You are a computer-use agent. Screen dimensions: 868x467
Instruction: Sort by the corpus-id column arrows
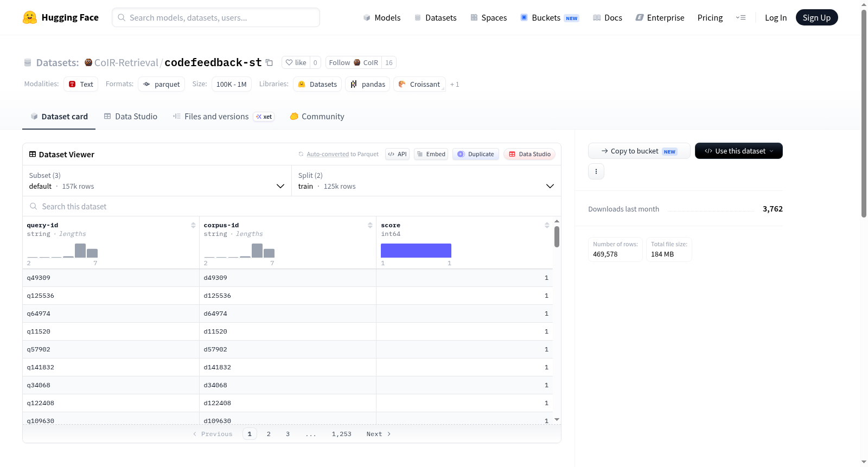370,225
